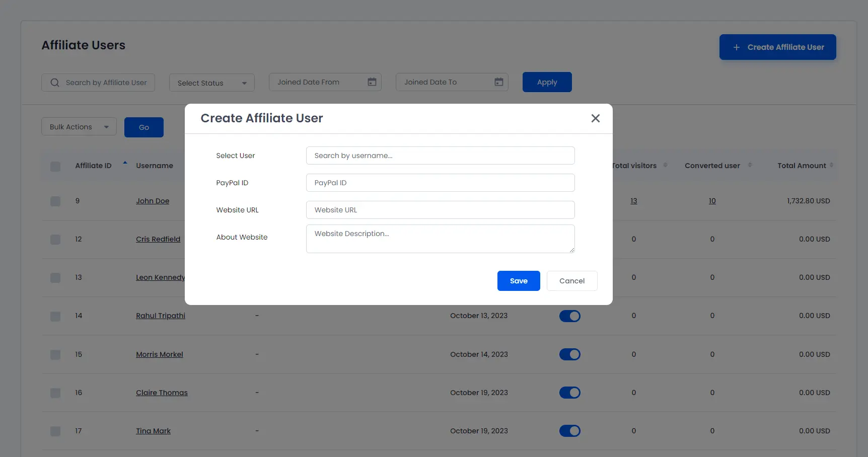Toggle status switch for Tina Mark row

click(570, 431)
